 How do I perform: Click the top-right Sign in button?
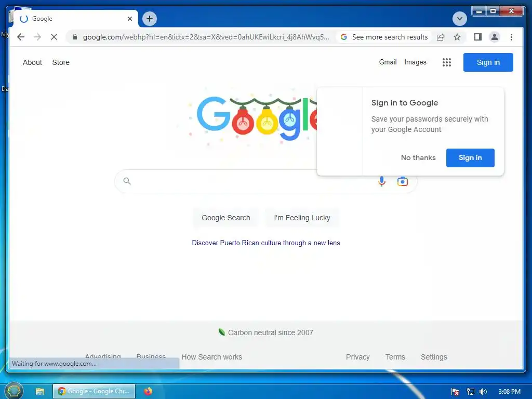coord(488,62)
